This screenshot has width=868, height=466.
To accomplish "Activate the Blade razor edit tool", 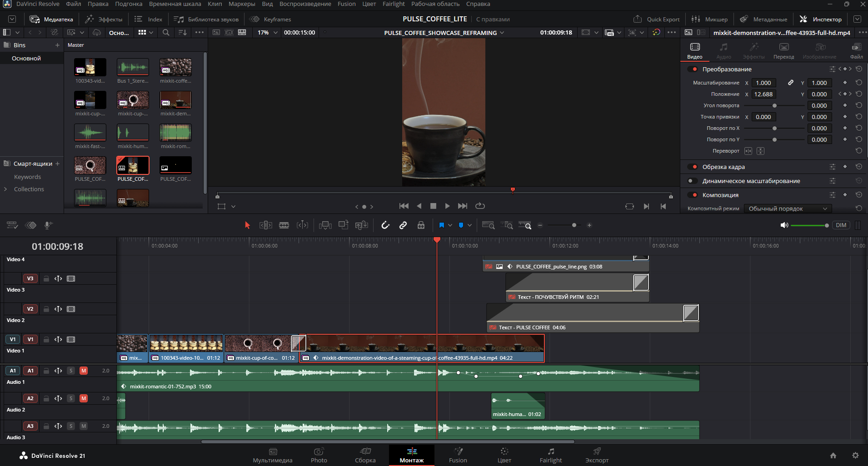I will 284,225.
